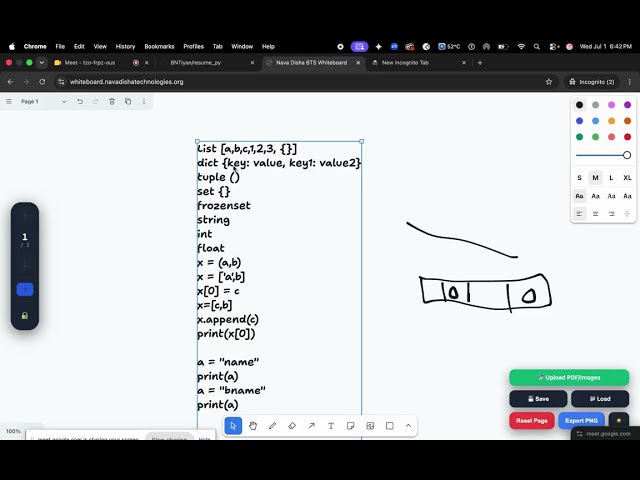The width and height of the screenshot is (640, 480).
Task: Select the pencil draw tool
Action: (x=272, y=426)
